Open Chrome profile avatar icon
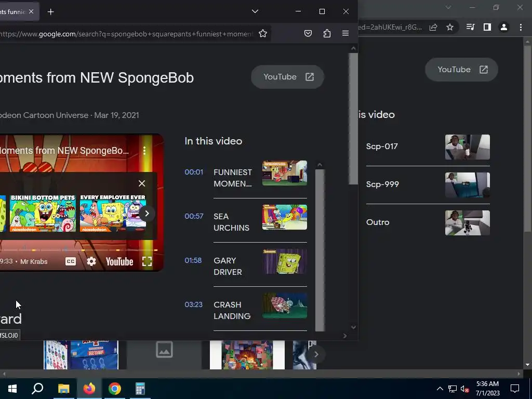Image resolution: width=532 pixels, height=399 pixels. pyautogui.click(x=504, y=27)
